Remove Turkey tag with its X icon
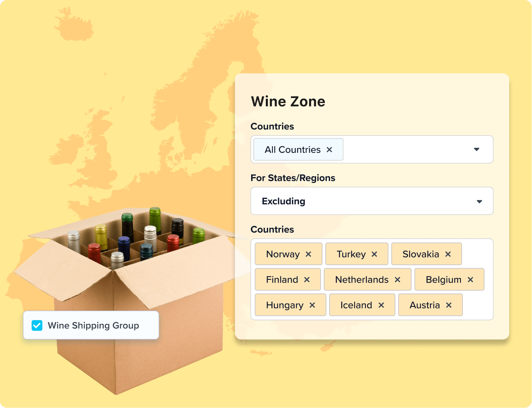The width and height of the screenshot is (532, 408). coord(374,254)
